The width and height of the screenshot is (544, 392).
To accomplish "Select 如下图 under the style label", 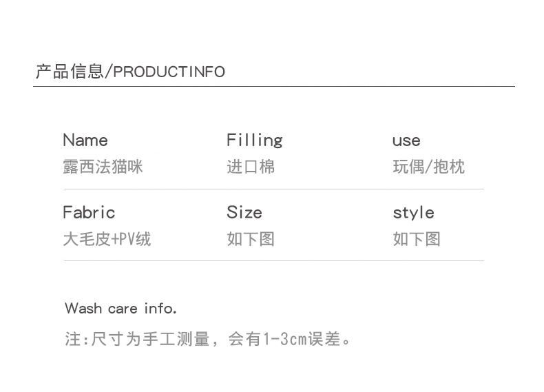I will tap(416, 239).
